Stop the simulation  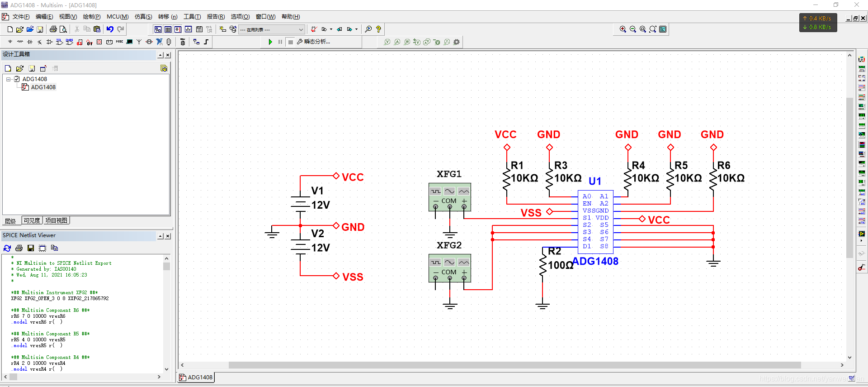[291, 42]
